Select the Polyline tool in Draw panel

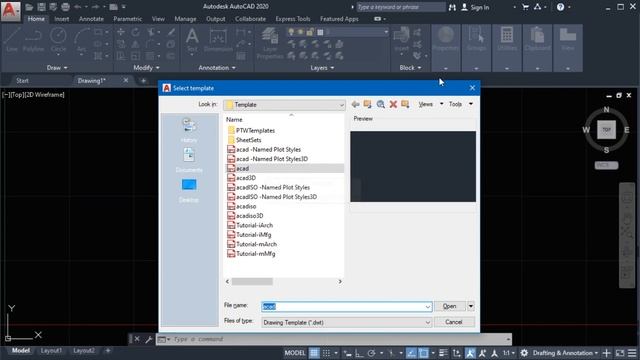pyautogui.click(x=33, y=40)
